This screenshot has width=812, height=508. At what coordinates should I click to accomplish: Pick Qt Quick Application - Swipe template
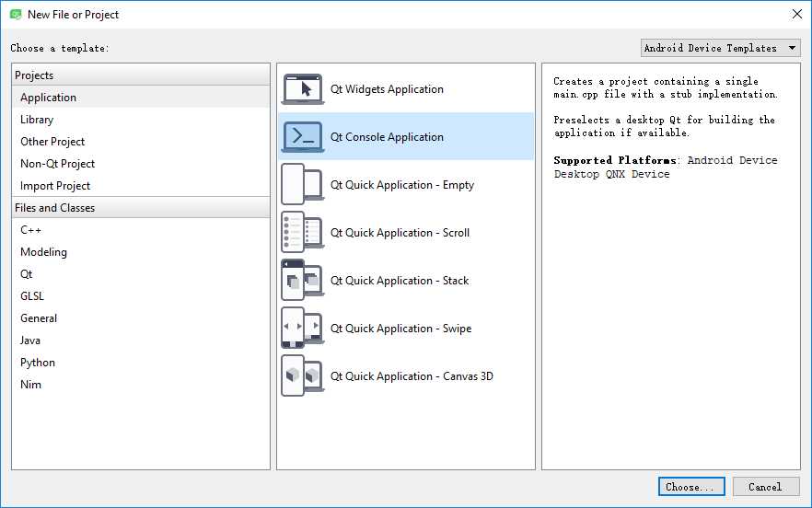click(x=406, y=329)
